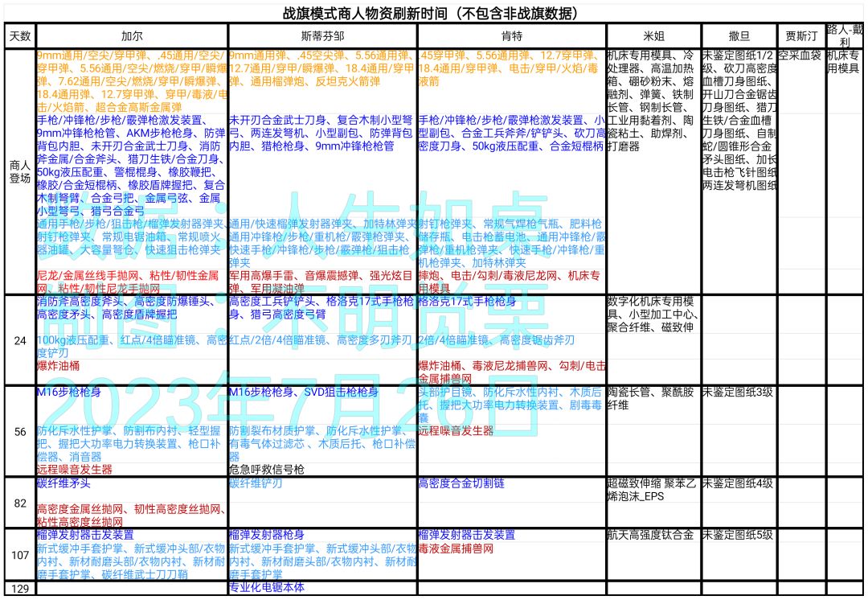Click 头部护目镜 line in 肯特 day 56
The height and width of the screenshot is (600, 868).
[x=510, y=392]
